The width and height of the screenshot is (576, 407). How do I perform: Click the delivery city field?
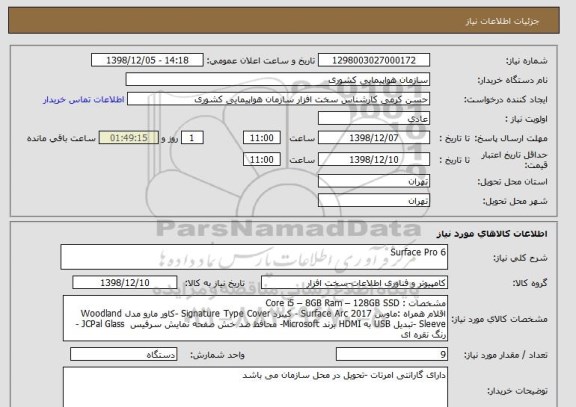click(374, 201)
